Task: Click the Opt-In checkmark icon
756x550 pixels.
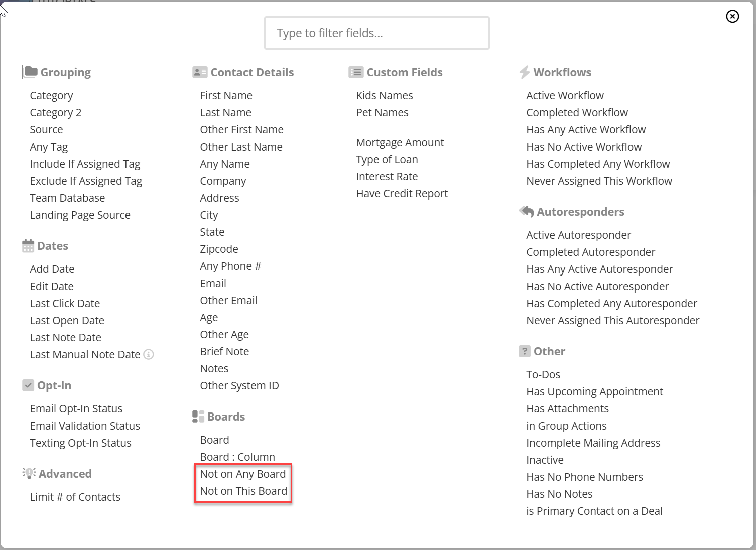Action: [x=28, y=385]
